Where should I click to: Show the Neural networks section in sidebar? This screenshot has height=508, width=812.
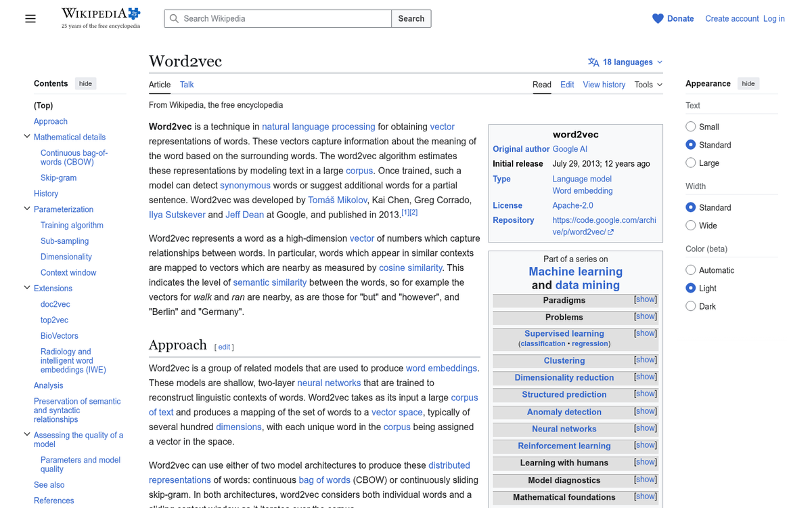tap(645, 428)
